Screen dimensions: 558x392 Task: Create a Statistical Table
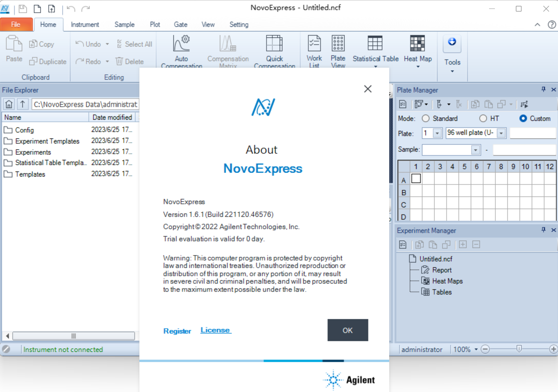point(375,49)
